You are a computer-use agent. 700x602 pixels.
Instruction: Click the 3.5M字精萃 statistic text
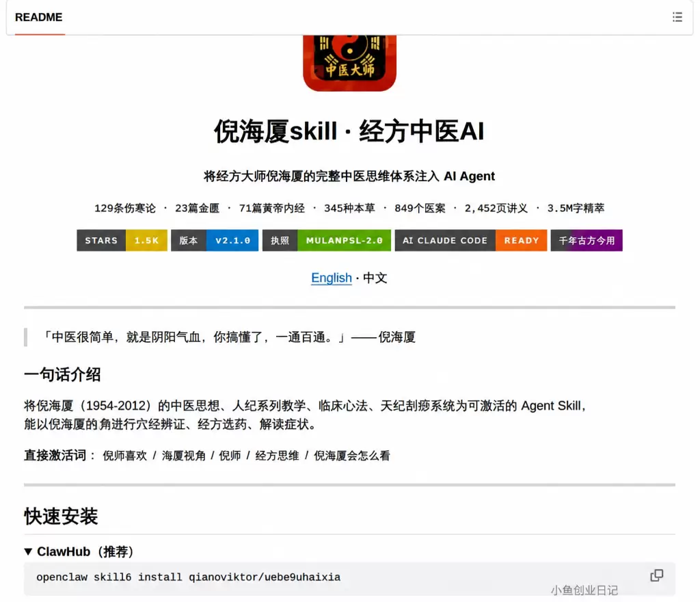point(576,208)
